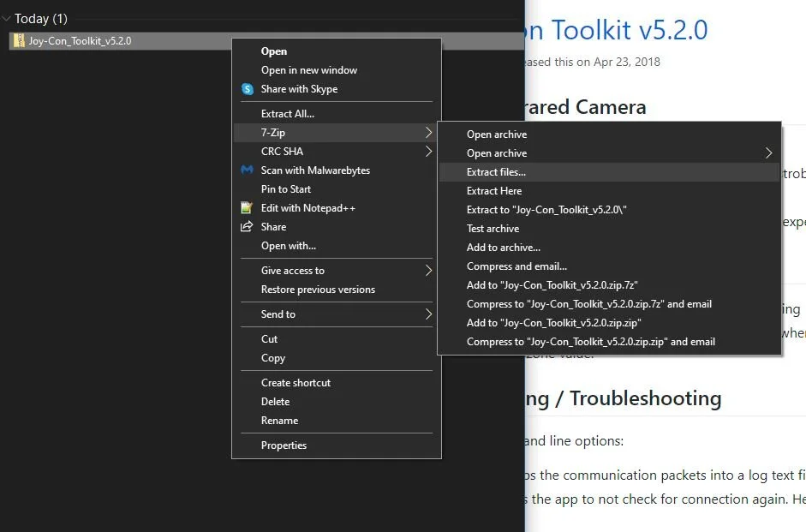Screen dimensions: 806x532
Task: Select Add to archive...
Action: pyautogui.click(x=609, y=248)
